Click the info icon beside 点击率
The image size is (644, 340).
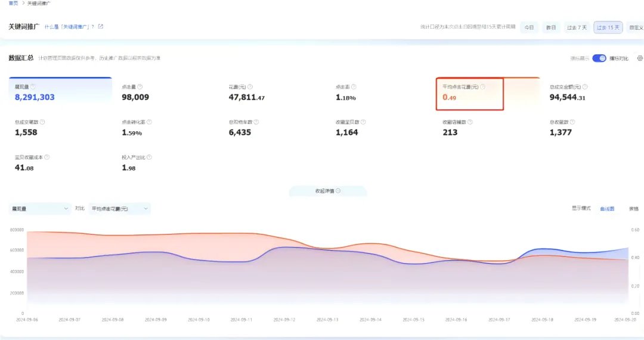(354, 86)
